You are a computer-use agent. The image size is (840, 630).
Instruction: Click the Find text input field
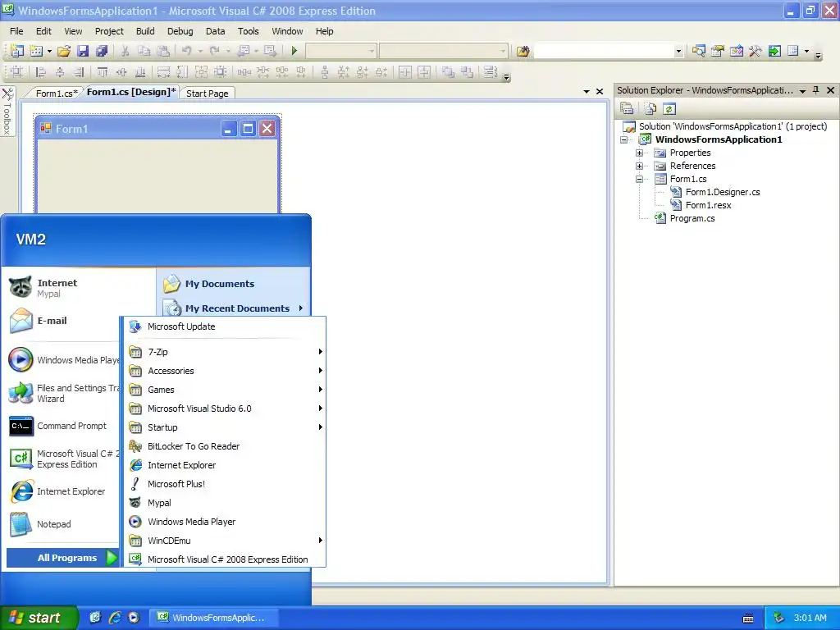click(x=604, y=52)
